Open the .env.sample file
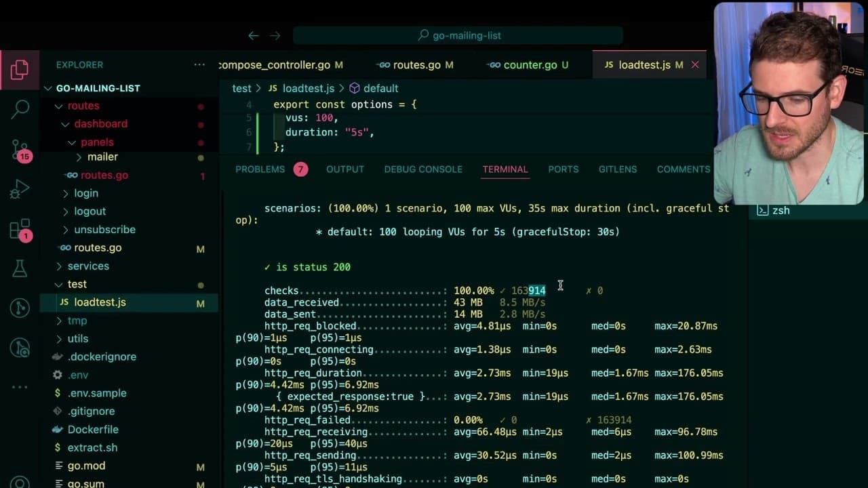This screenshot has height=488, width=868. tap(129, 393)
